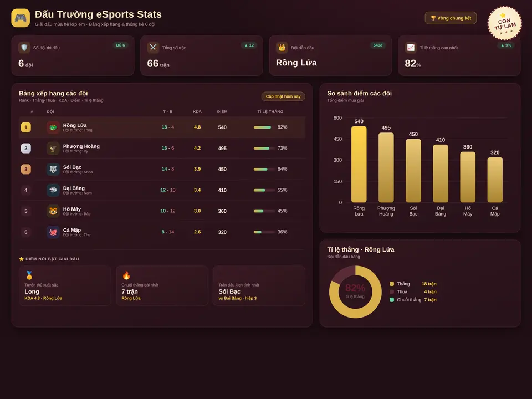The width and height of the screenshot is (532, 399).
Task: Click the silver rank 2 badge
Action: point(26,149)
